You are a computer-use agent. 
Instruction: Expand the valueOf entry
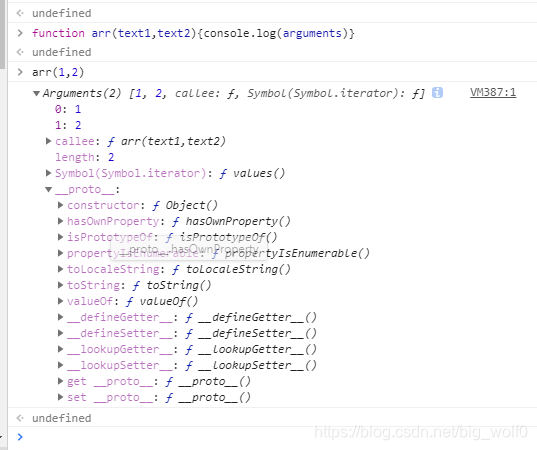[x=60, y=301]
